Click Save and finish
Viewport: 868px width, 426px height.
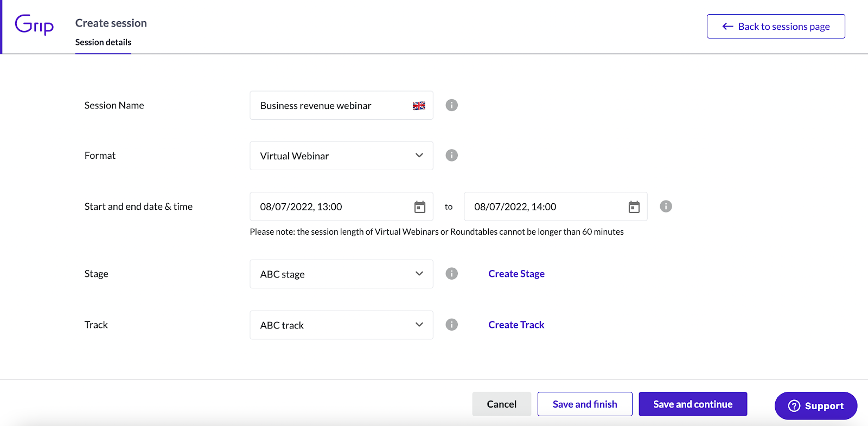(585, 404)
